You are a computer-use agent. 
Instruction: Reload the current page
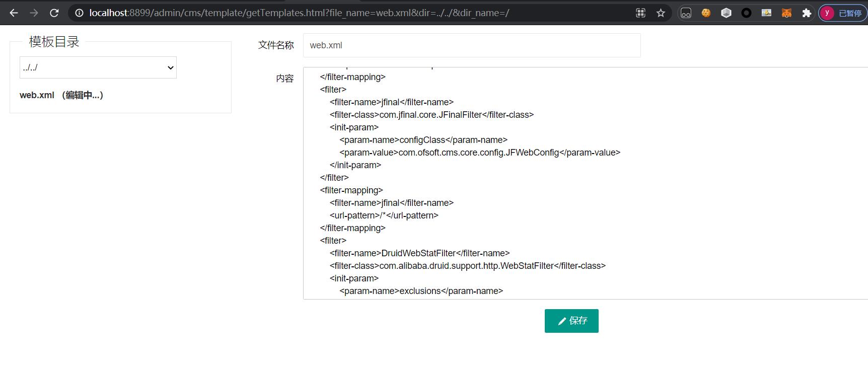coord(54,13)
